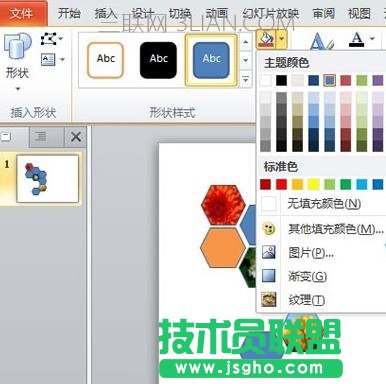Pick the highlighted blue accent theme swatch
Viewport: 386px width, 384px height.
[329, 80]
